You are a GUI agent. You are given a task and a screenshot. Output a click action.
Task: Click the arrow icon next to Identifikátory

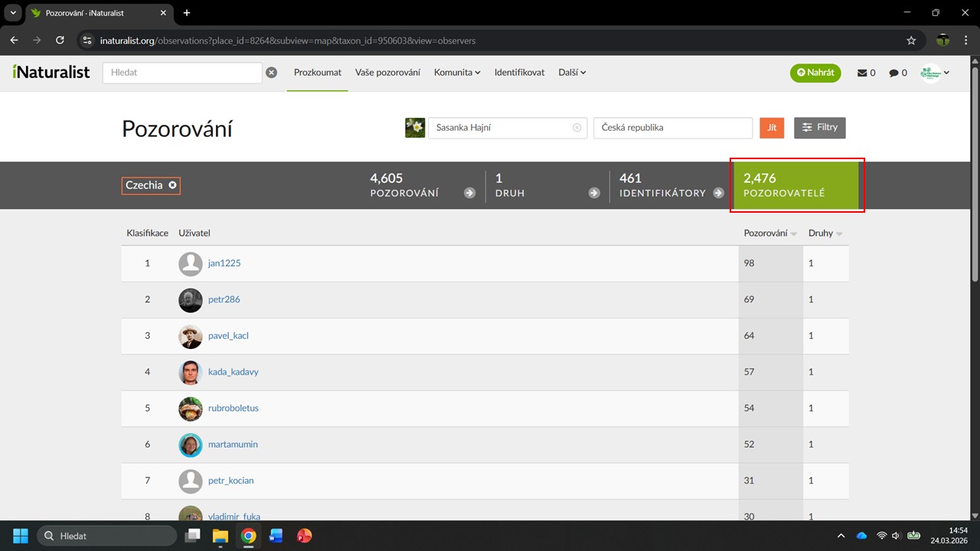tap(718, 193)
